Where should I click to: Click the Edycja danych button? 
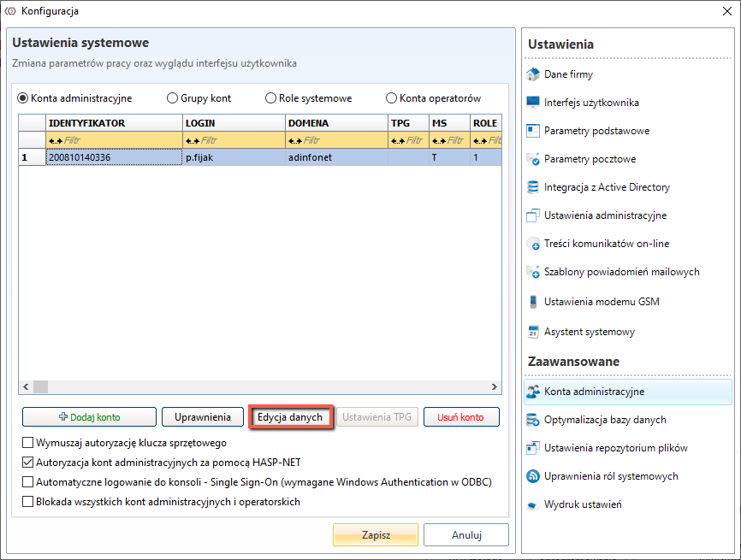point(290,417)
